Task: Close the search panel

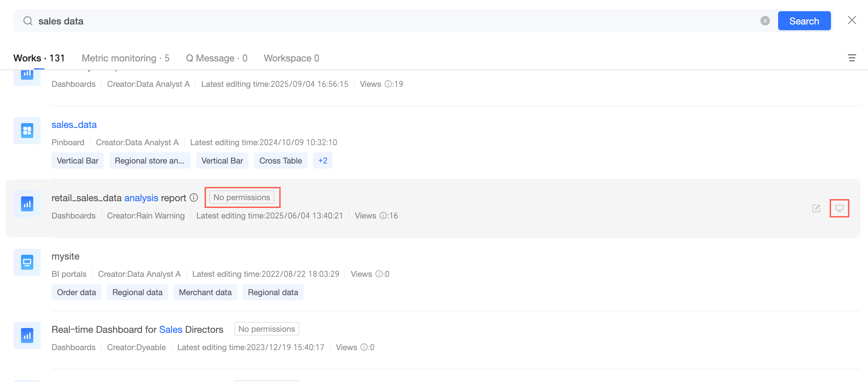Action: pyautogui.click(x=852, y=20)
